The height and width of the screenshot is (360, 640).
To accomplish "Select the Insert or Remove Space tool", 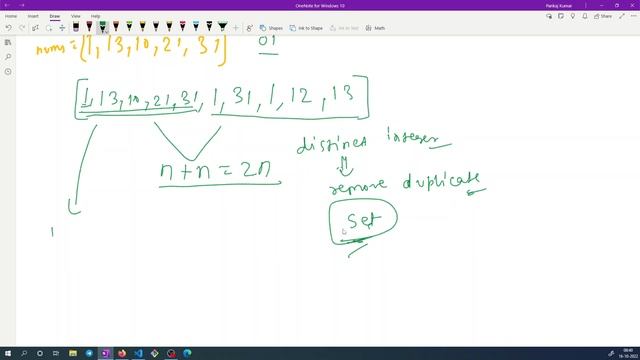I will pyautogui.click(x=62, y=28).
